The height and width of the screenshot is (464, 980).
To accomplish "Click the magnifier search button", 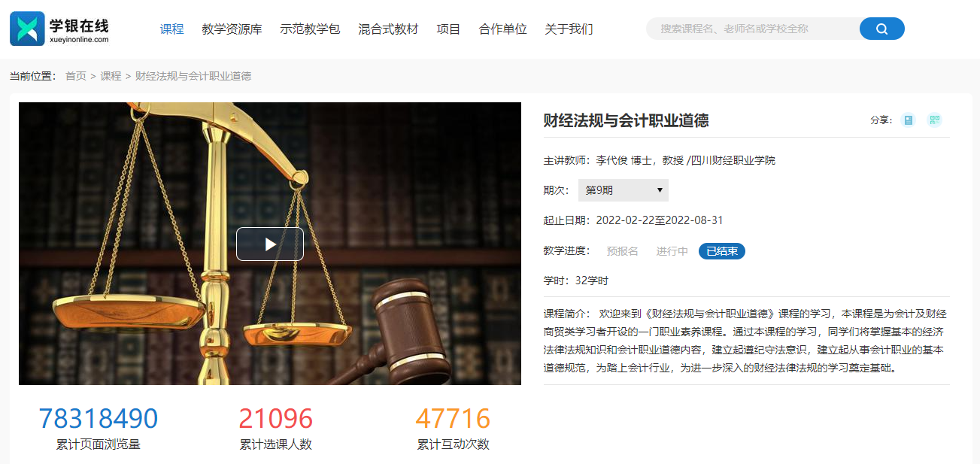I will 881,29.
